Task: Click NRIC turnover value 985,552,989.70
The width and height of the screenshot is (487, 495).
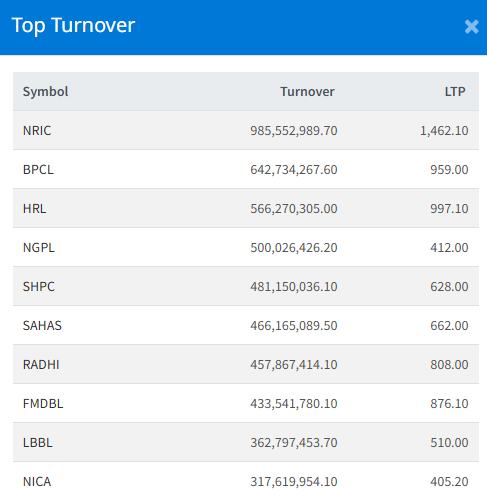Action: coord(294,131)
